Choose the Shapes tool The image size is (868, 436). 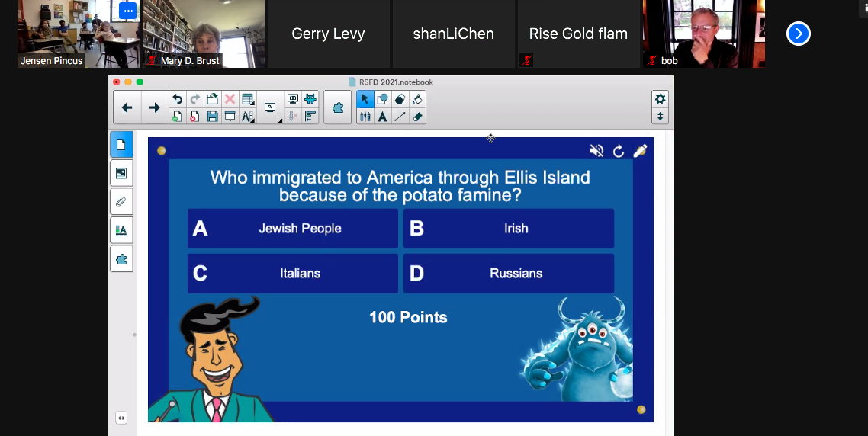click(x=382, y=99)
